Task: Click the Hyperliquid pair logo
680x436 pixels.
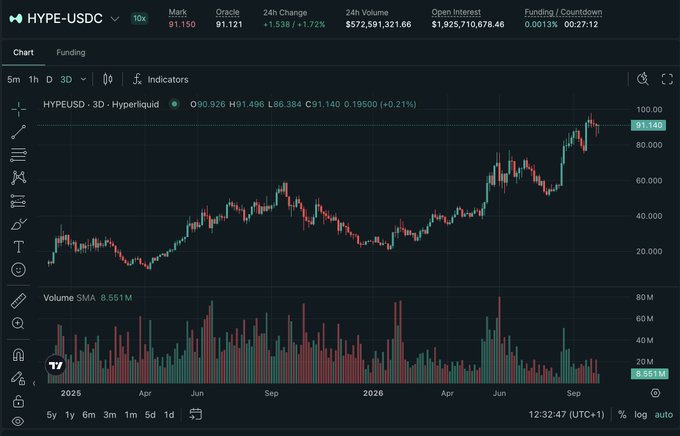Action: coord(16,19)
